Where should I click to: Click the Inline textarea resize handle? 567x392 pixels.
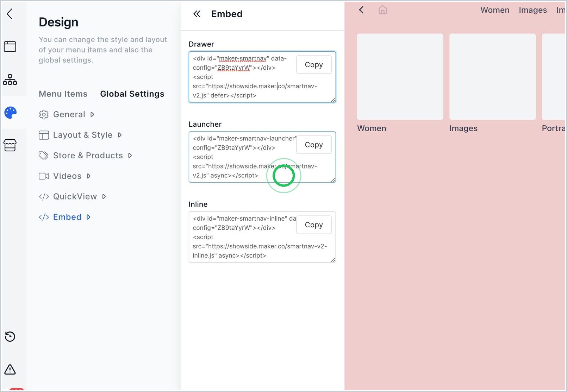coord(333,260)
